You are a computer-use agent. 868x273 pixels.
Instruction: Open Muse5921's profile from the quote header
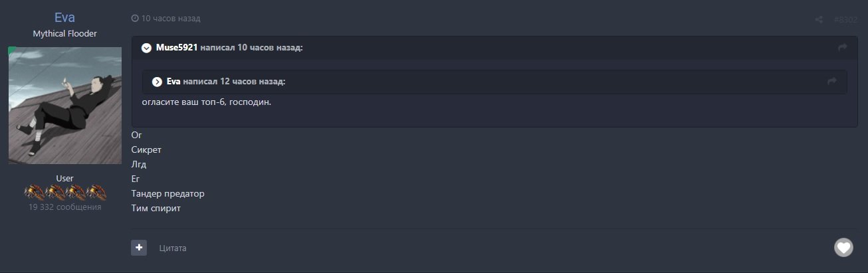tap(177, 48)
